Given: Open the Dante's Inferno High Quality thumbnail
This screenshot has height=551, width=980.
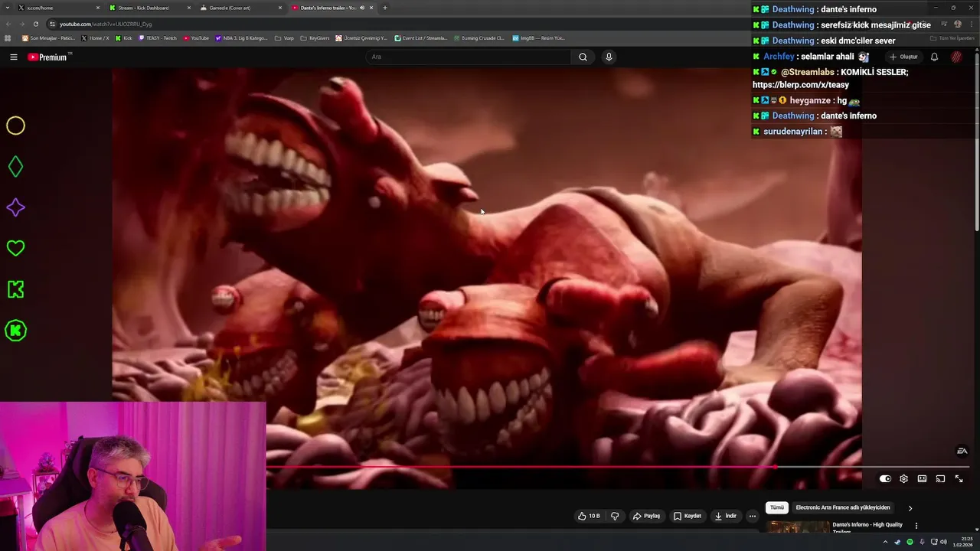Looking at the screenshot, I should coord(797,527).
